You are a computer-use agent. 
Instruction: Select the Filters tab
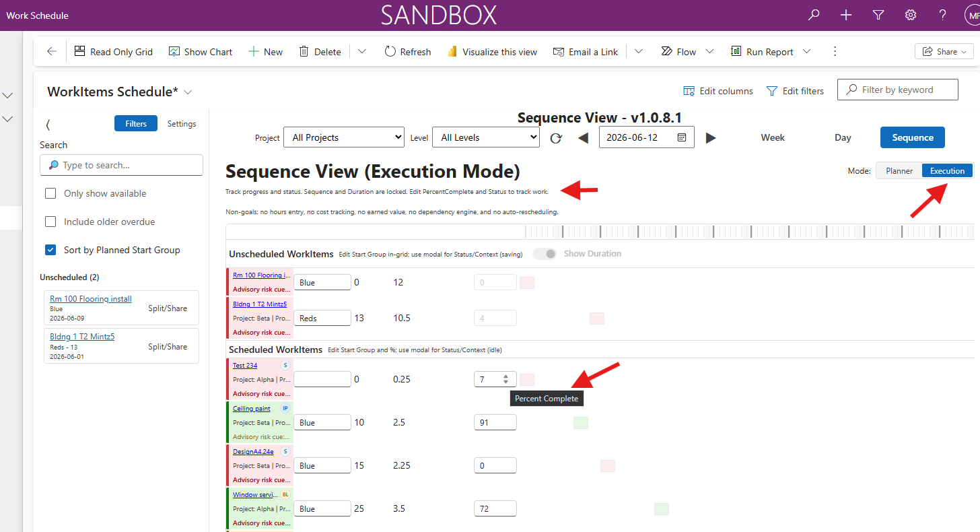click(136, 124)
